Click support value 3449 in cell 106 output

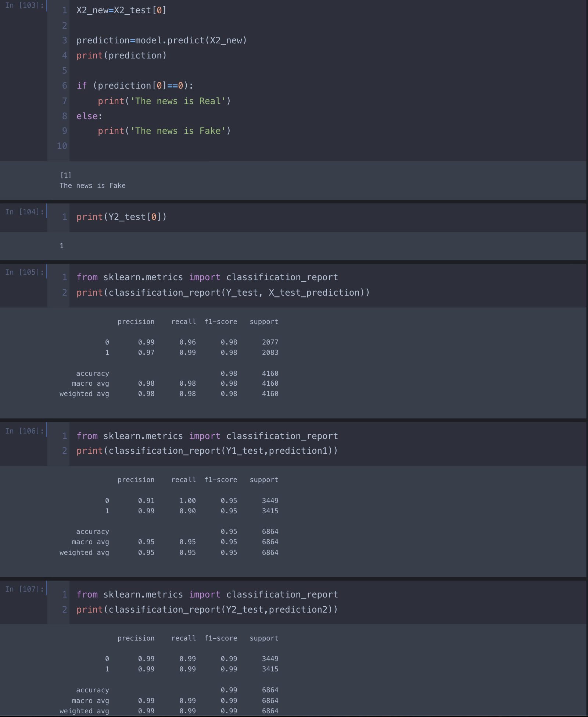tap(270, 501)
